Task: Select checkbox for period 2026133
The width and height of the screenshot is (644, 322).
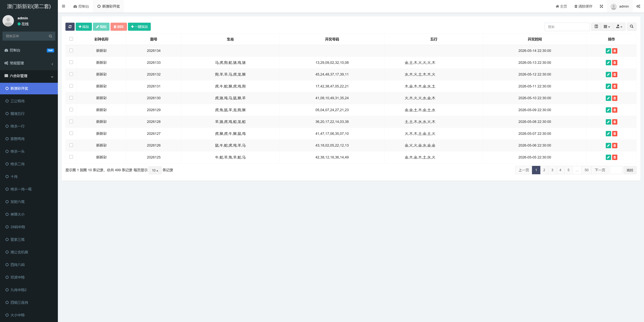Action: 71,62
